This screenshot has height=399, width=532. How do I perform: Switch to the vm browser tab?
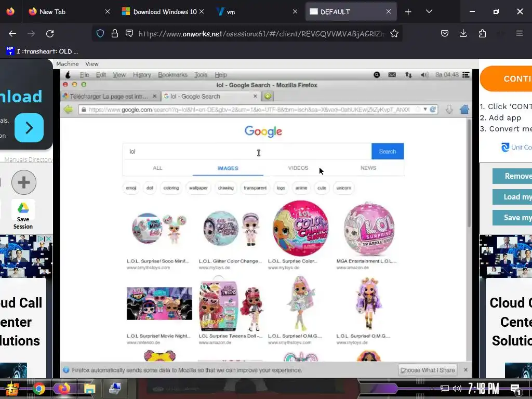[257, 11]
